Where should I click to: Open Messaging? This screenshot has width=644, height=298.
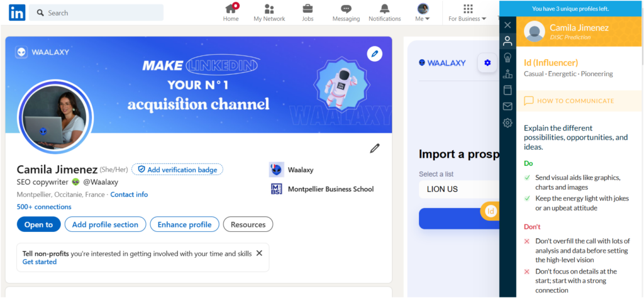tap(346, 13)
